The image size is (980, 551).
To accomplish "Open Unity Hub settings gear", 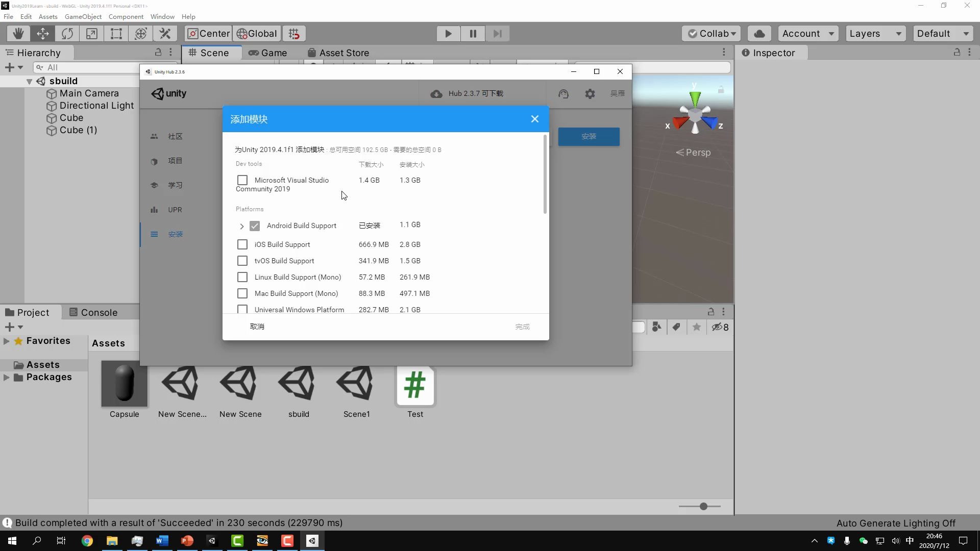I will click(590, 93).
